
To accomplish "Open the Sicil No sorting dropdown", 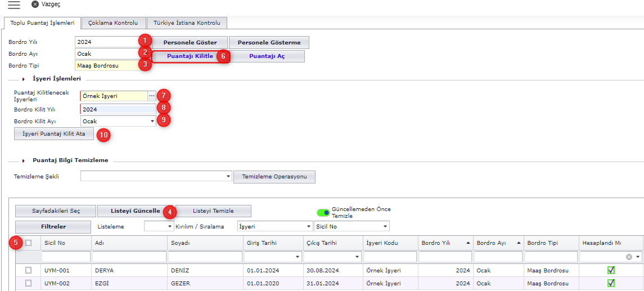I will 385,226.
